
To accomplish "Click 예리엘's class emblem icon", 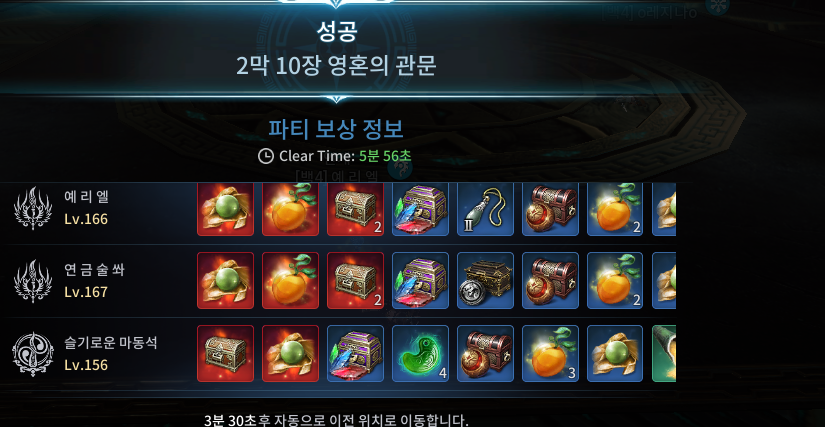I will pos(33,208).
